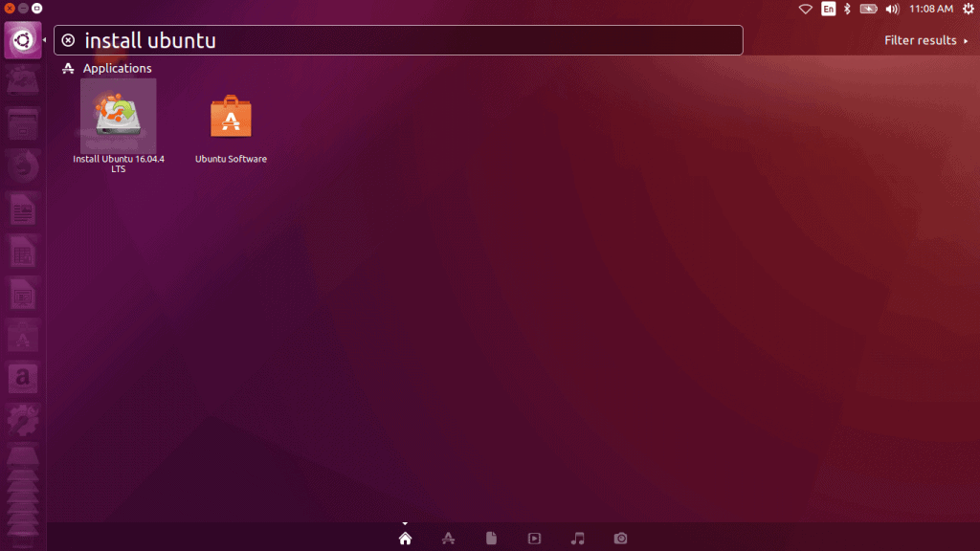
Task: Select the Photos lens camera icon
Action: [620, 538]
